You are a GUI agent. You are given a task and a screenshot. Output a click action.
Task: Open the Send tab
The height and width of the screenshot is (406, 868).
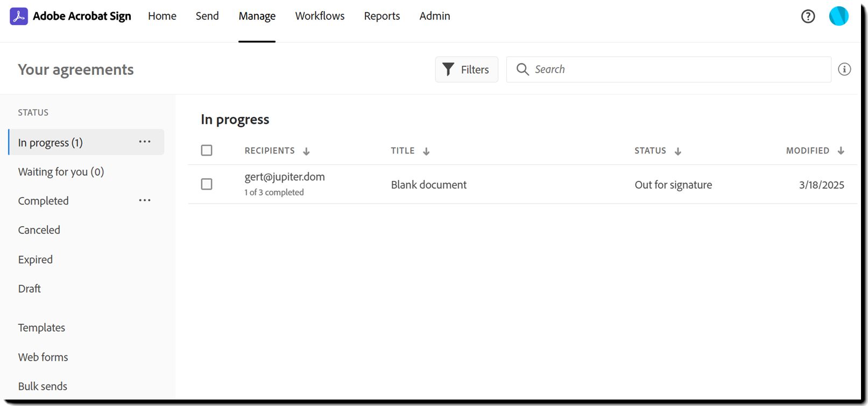click(207, 16)
